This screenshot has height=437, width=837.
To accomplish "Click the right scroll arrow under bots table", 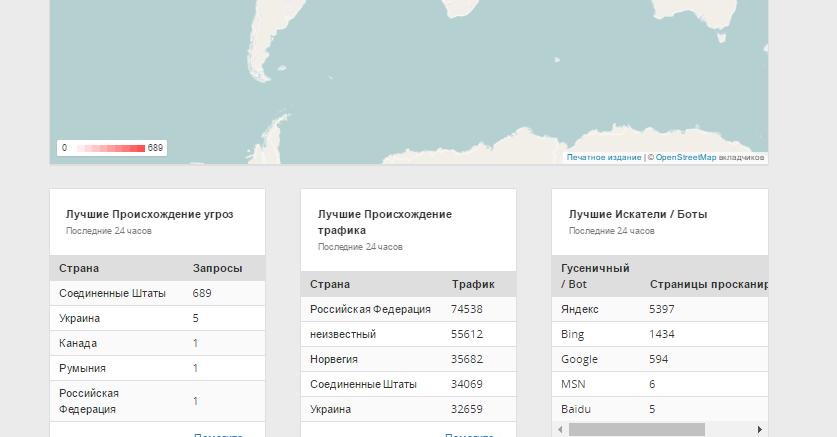I will tap(760, 429).
